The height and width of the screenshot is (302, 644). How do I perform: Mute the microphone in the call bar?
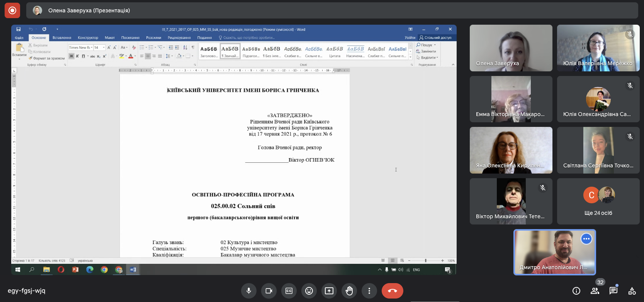pos(249,291)
